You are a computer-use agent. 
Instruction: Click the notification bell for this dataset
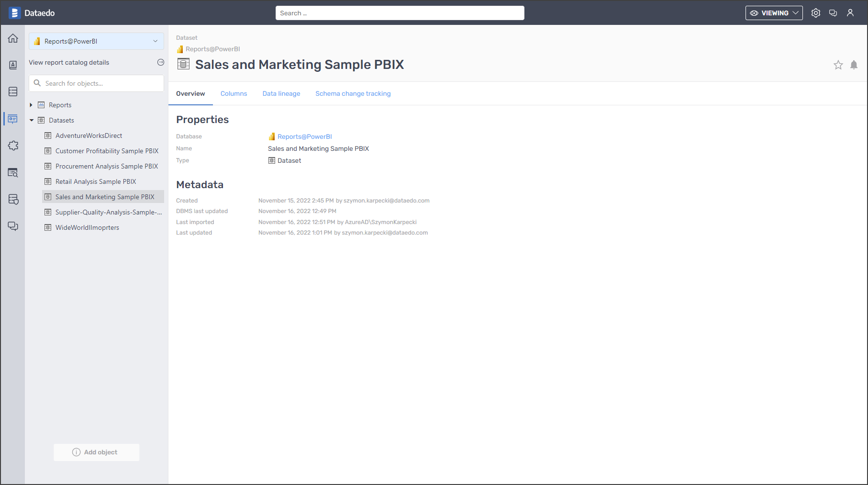tap(854, 65)
